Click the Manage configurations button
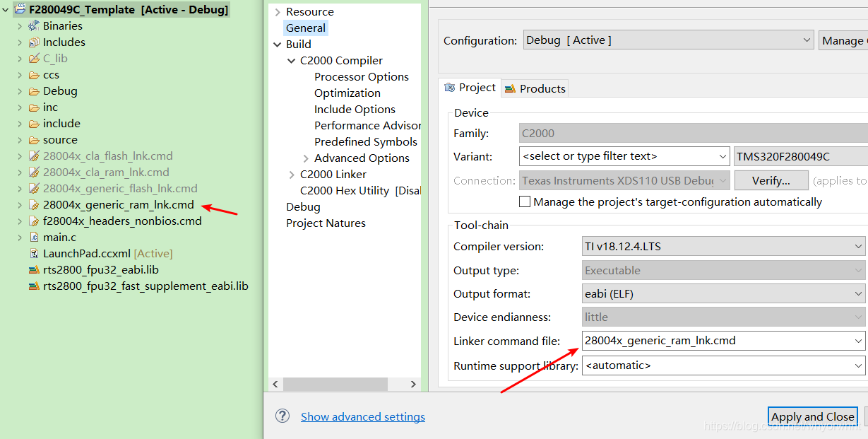The width and height of the screenshot is (868, 439). click(x=843, y=40)
